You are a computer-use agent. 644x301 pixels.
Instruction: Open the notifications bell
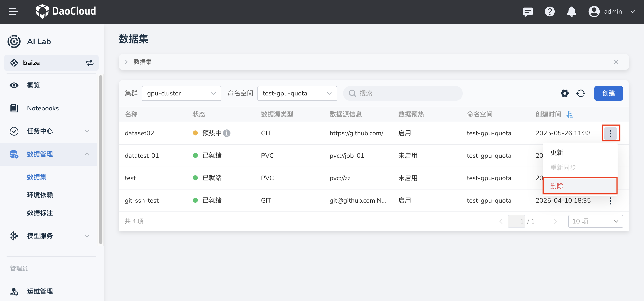[571, 12]
